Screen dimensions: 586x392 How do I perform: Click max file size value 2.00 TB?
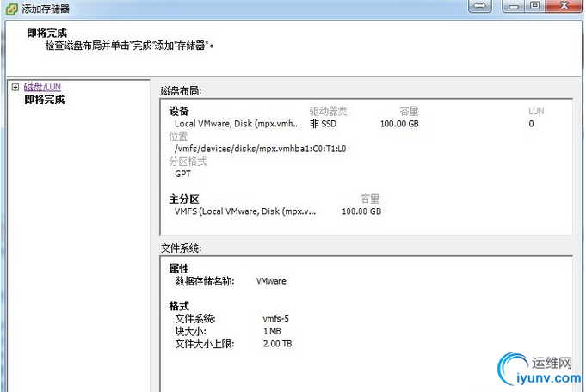click(277, 344)
